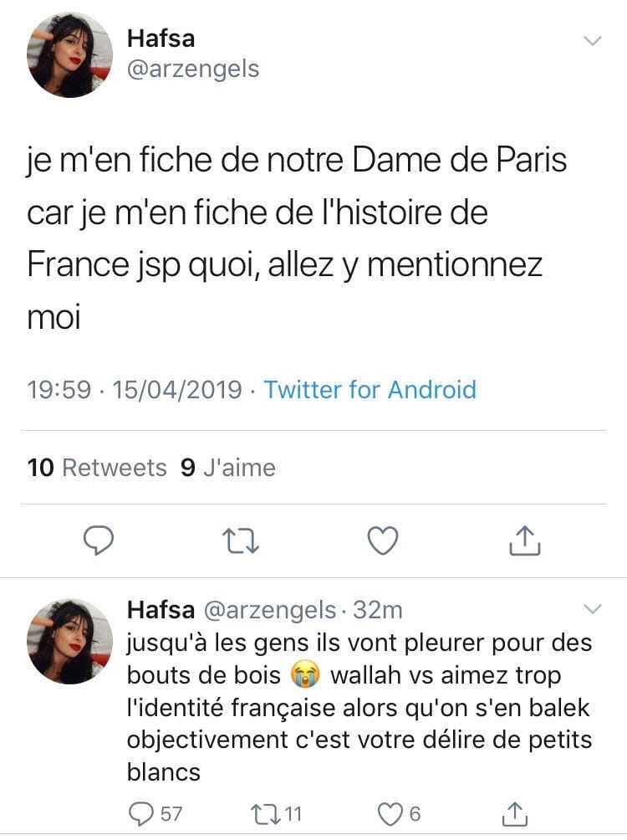Reply to the main Notre Dame tweet
The width and height of the screenshot is (627, 840).
tap(99, 540)
